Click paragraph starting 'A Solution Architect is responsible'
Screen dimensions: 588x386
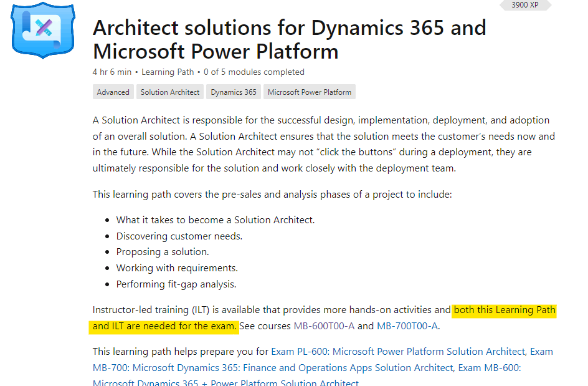point(324,144)
